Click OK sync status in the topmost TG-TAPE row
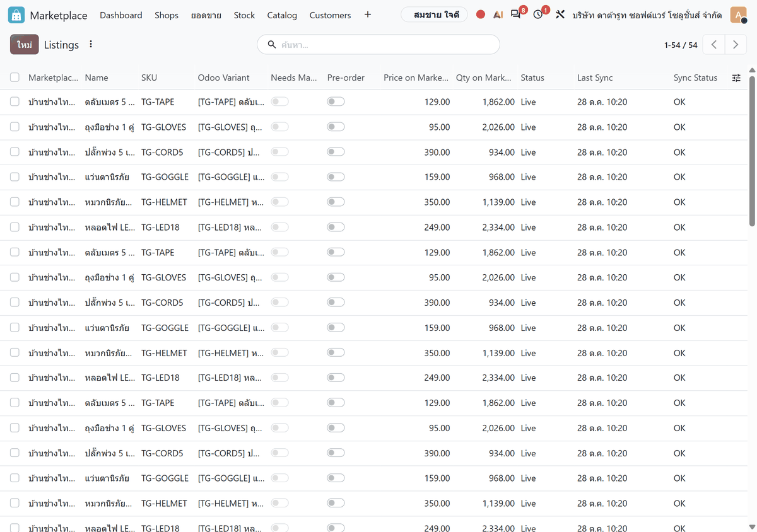Image resolution: width=757 pixels, height=532 pixels. tap(679, 102)
